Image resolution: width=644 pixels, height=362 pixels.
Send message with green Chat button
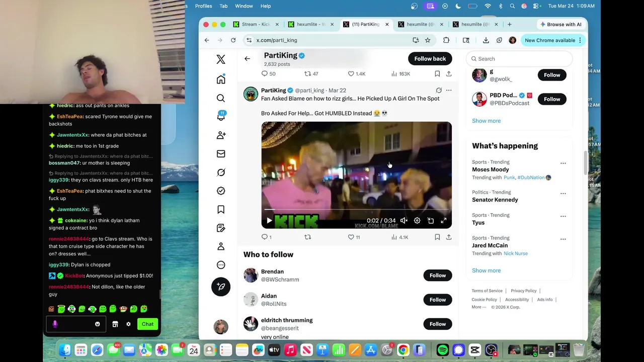click(x=147, y=324)
